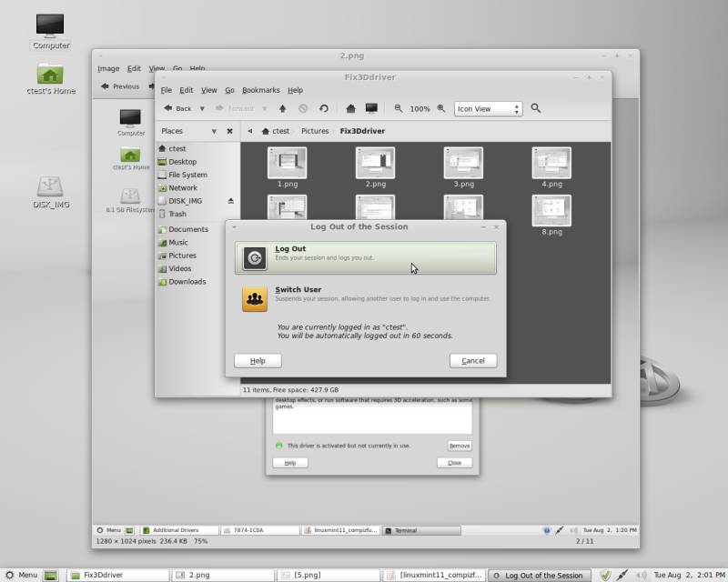The image size is (728, 582).
Task: Click the Fix3Ddriver path bar button
Action: click(x=362, y=131)
